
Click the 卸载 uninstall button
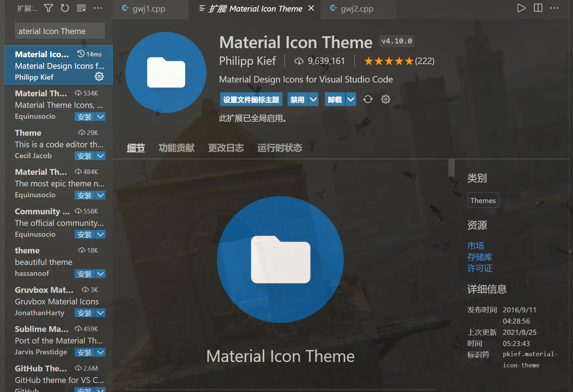coord(335,99)
